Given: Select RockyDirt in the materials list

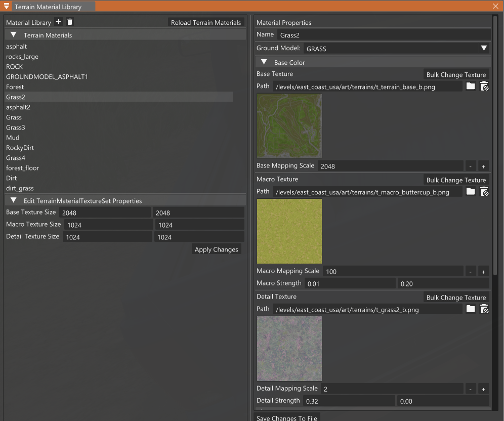Looking at the screenshot, I should click(x=20, y=148).
